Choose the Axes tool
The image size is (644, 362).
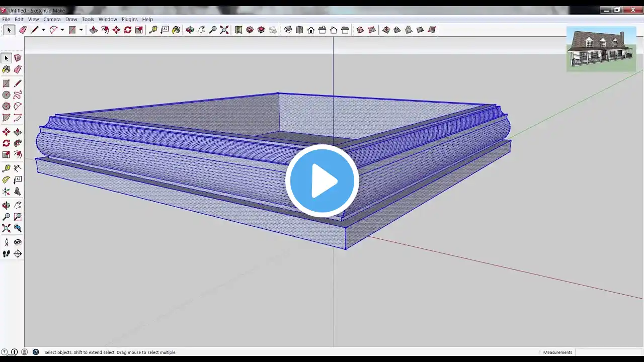[6, 192]
